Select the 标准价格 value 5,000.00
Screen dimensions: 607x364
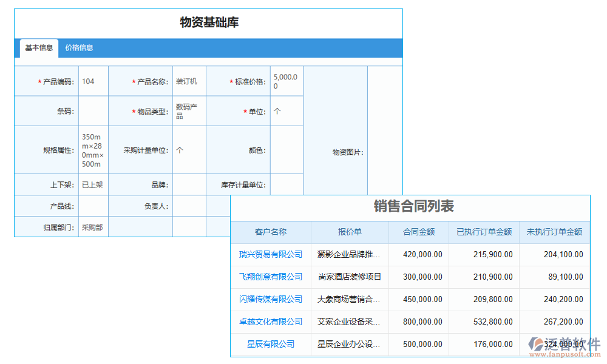click(x=286, y=81)
